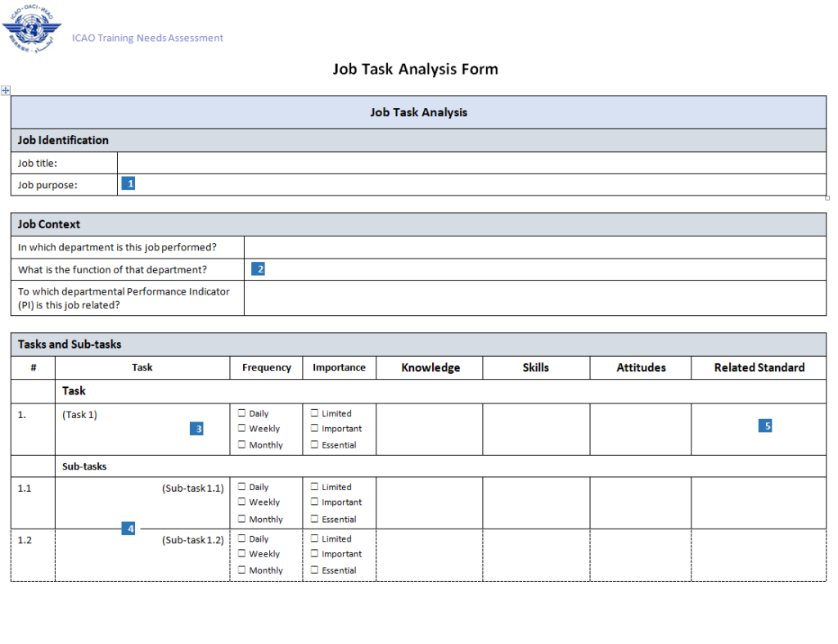The image size is (838, 644).
Task: Click the ICAO logo in the header
Action: [31, 30]
